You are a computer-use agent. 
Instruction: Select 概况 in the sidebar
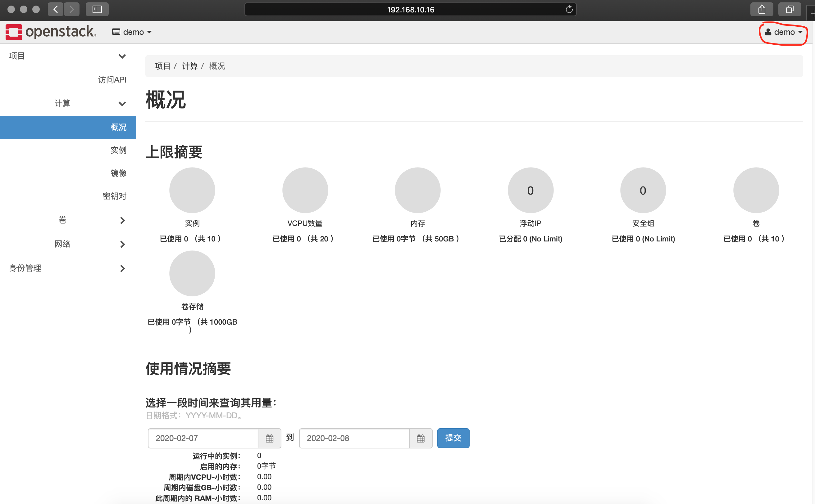[68, 127]
